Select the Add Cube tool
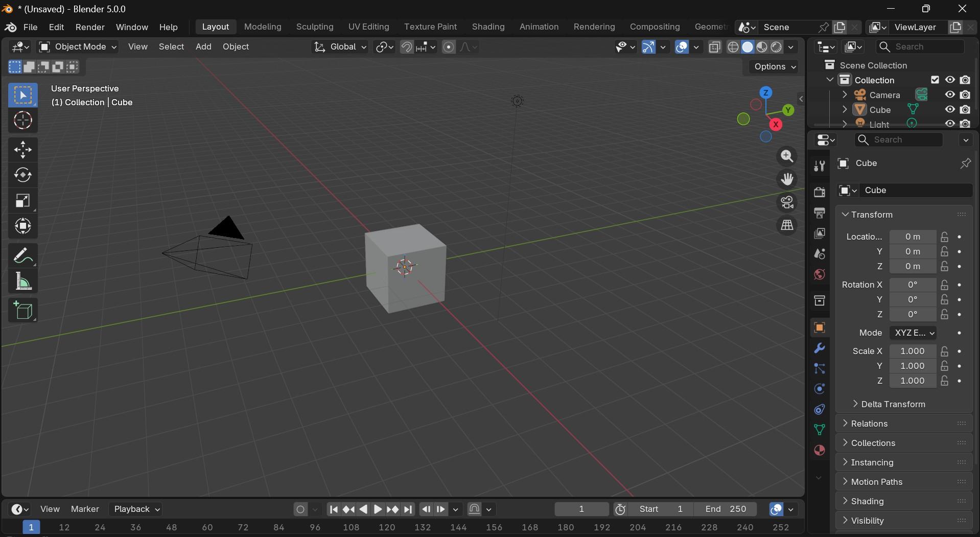980x537 pixels. (x=23, y=311)
